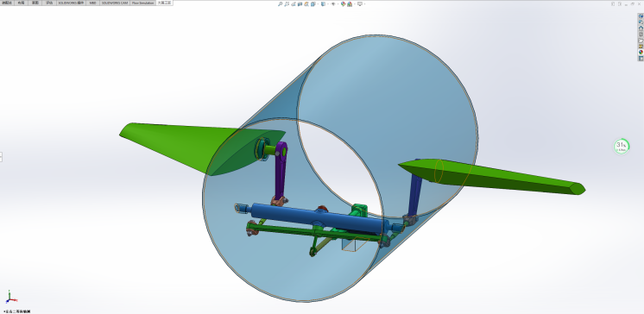Expand the collapsed left panel handle
The height and width of the screenshot is (314, 644).
click(1, 157)
